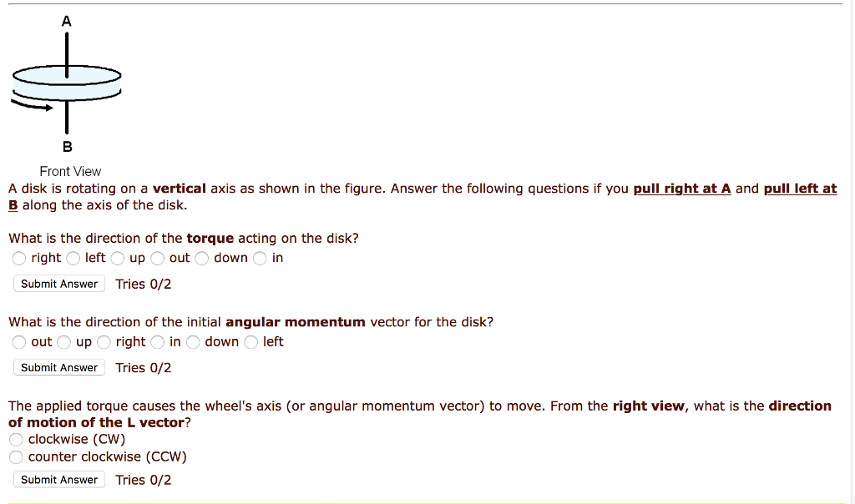Click the underlined 'pull right at A' text

point(682,189)
